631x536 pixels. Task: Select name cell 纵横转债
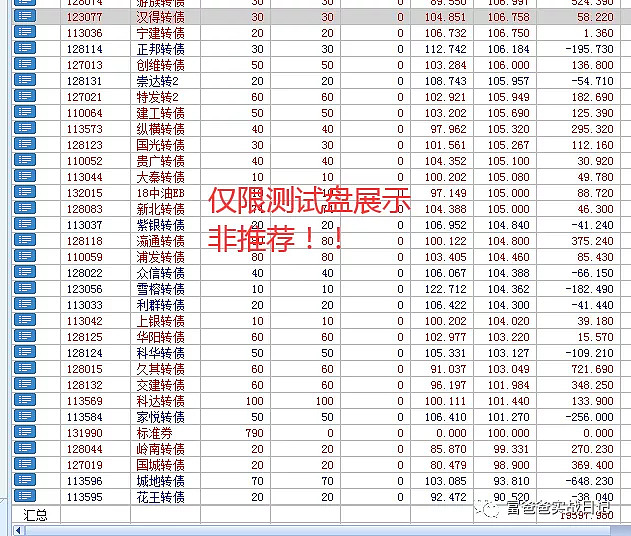point(160,129)
